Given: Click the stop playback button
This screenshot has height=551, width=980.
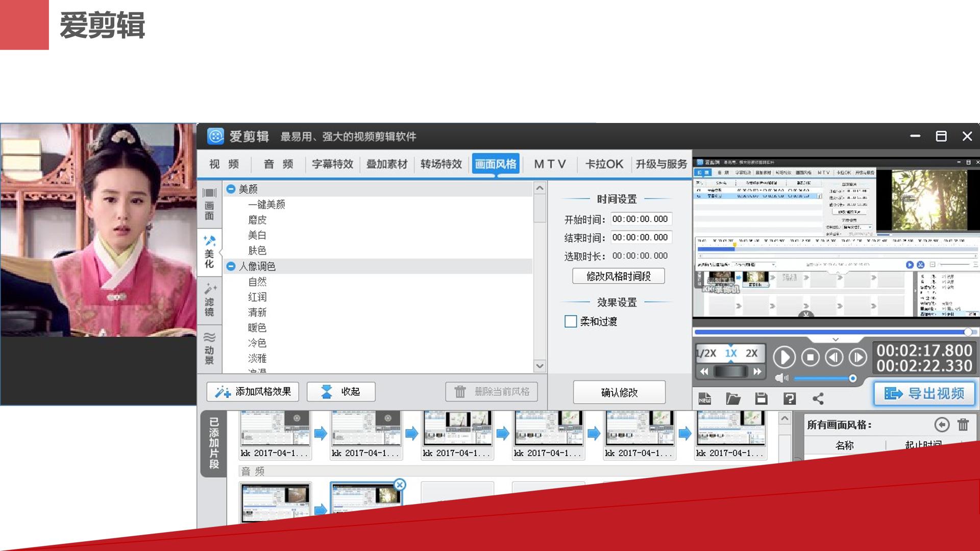Looking at the screenshot, I should pos(810,358).
